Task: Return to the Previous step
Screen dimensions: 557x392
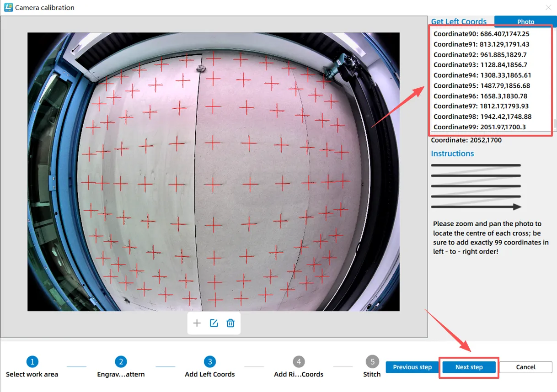Action: [x=412, y=367]
